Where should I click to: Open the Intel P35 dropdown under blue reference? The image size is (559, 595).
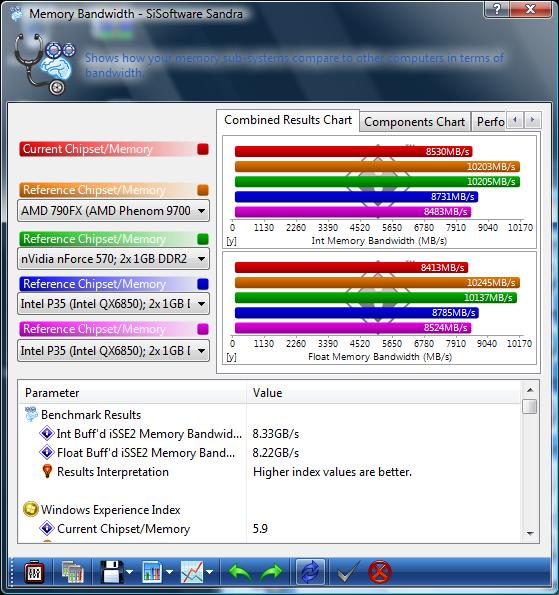[113, 304]
